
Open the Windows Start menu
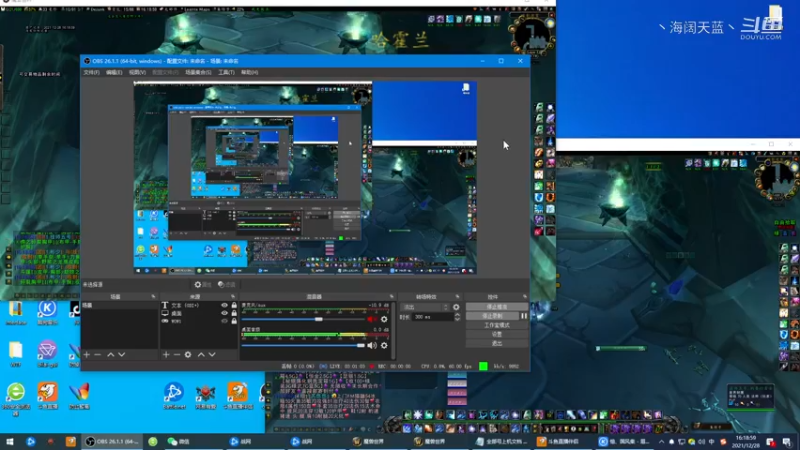click(10, 442)
